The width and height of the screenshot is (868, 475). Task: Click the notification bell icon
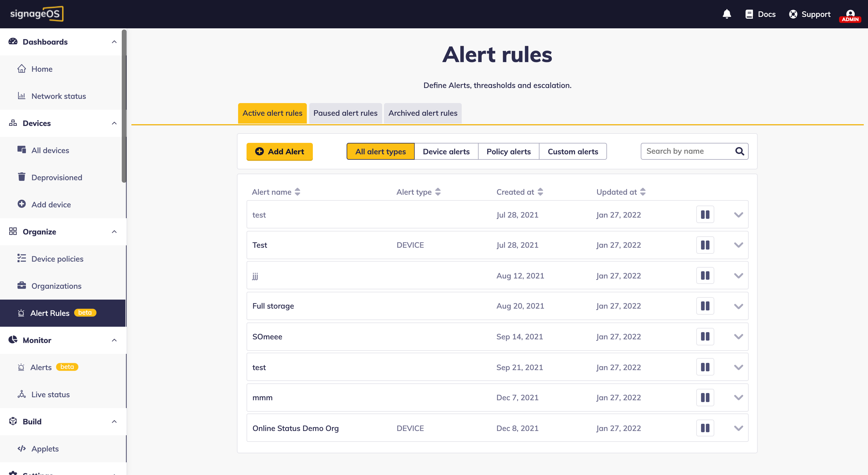[726, 14]
